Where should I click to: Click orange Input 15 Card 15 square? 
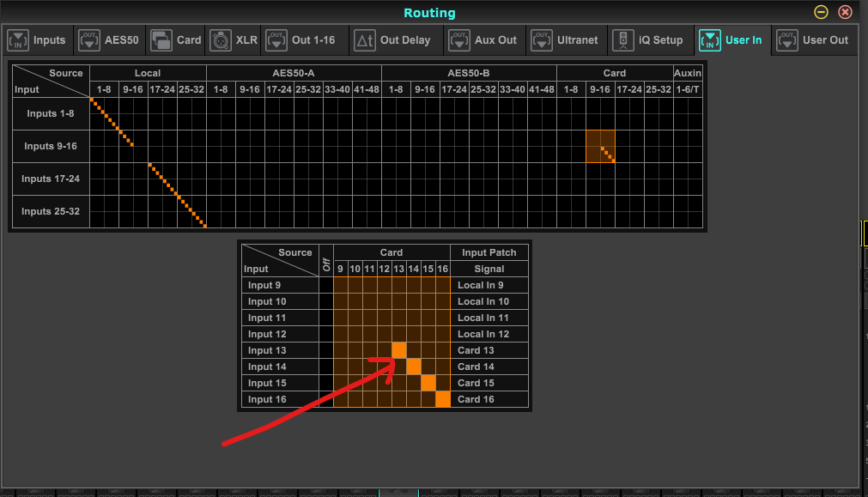point(428,383)
